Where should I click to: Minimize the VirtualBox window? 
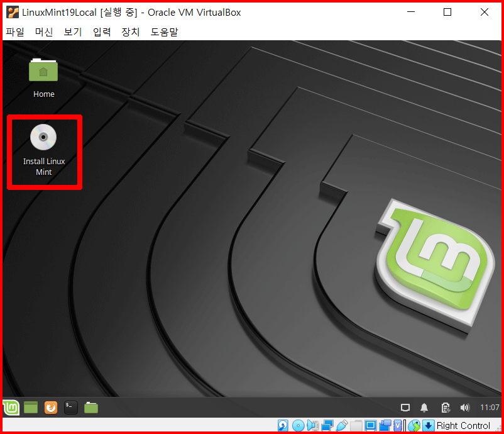pos(411,12)
